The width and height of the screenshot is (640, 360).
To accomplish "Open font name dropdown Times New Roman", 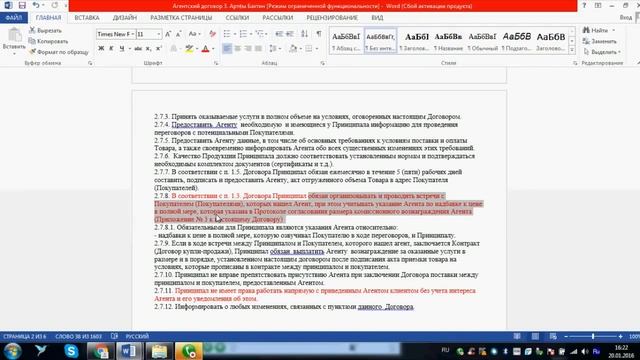I will point(133,34).
